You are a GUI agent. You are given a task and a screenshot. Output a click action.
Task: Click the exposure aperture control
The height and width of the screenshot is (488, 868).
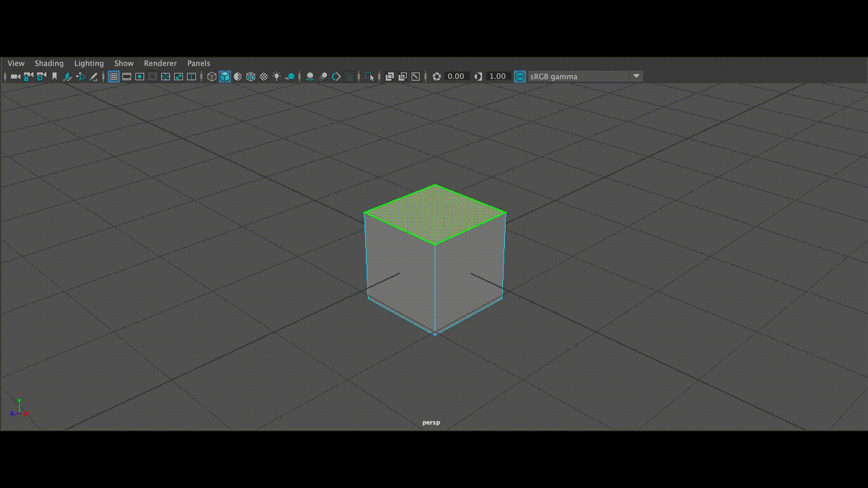tap(437, 76)
